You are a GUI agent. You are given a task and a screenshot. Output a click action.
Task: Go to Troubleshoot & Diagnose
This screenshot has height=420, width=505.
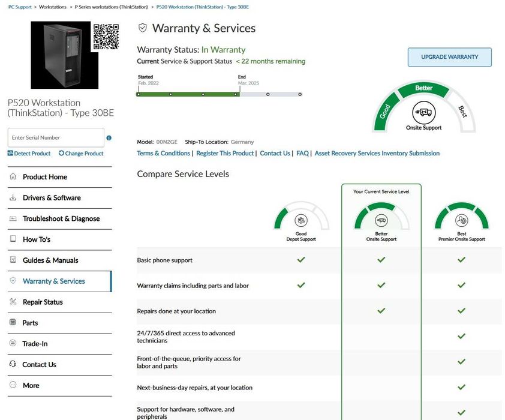tap(61, 218)
